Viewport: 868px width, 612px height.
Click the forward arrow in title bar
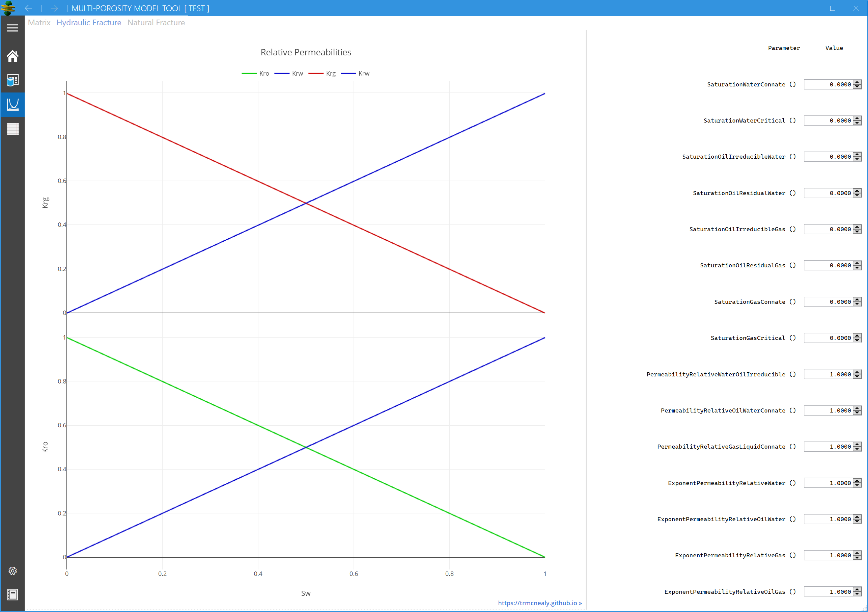click(x=54, y=8)
